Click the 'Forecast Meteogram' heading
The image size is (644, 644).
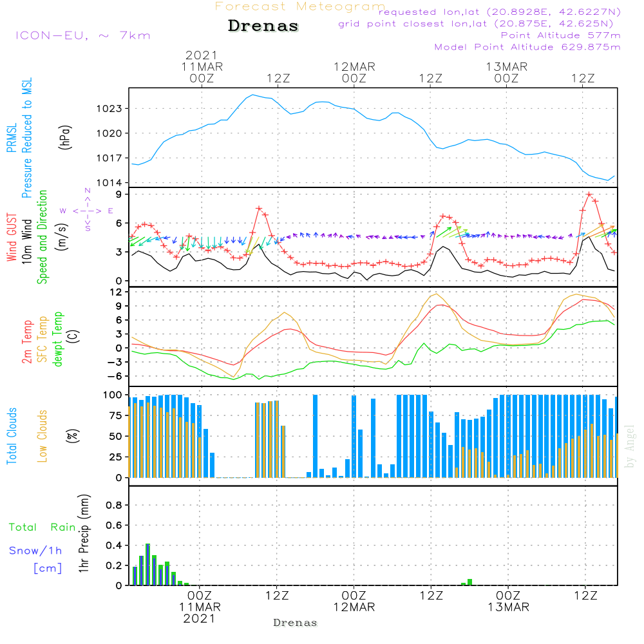point(300,6)
